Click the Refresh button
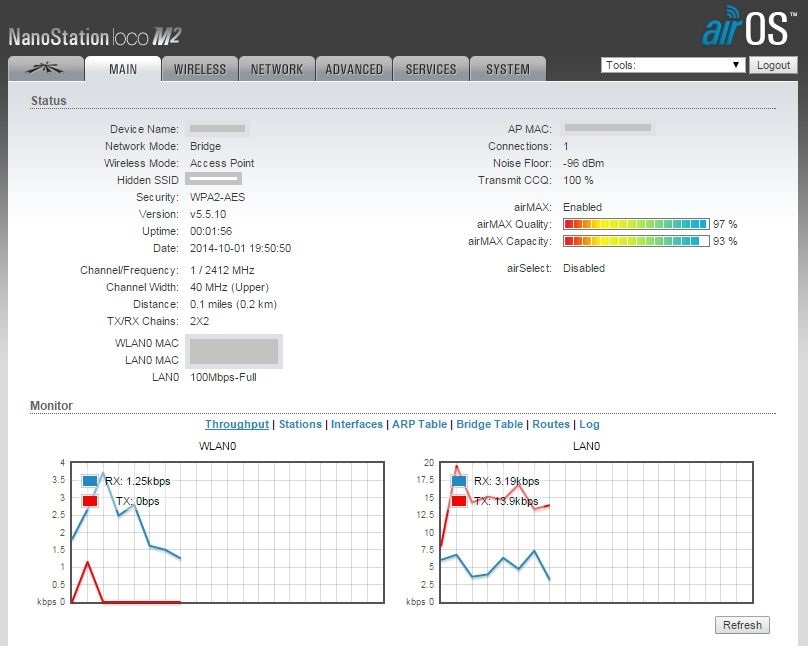 [742, 625]
